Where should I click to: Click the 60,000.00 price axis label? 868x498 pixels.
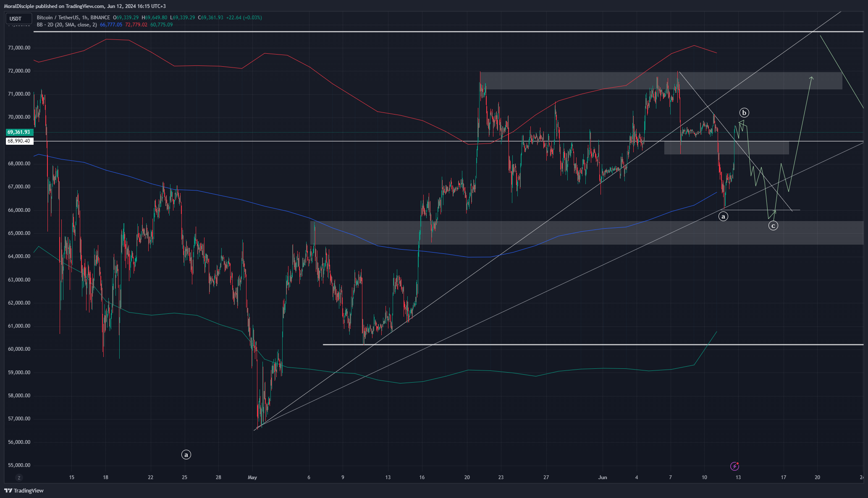(19, 349)
